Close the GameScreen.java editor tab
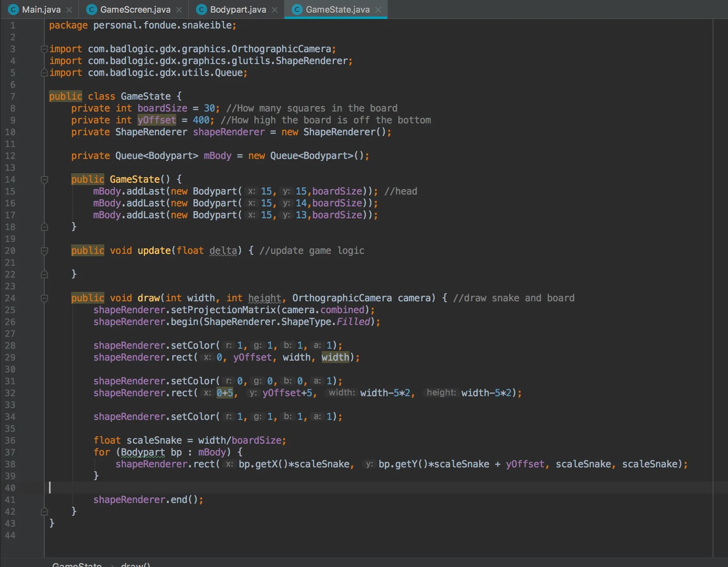The height and width of the screenshot is (567, 728). coord(179,10)
